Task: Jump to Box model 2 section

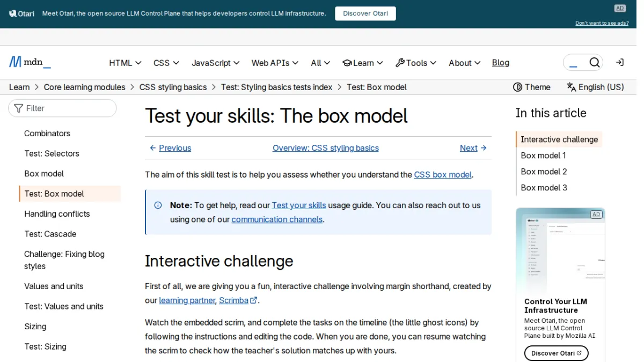Action: [544, 172]
